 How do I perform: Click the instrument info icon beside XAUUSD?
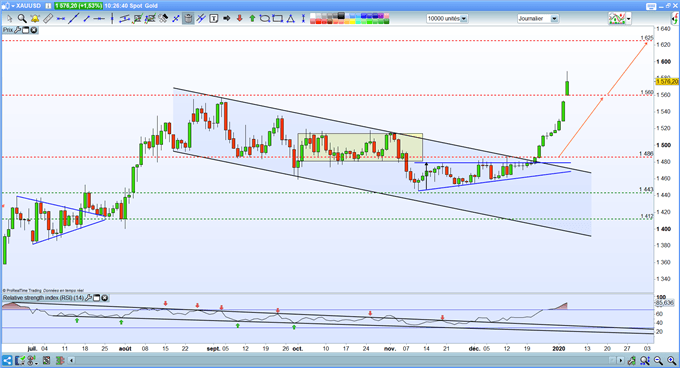tap(48, 6)
